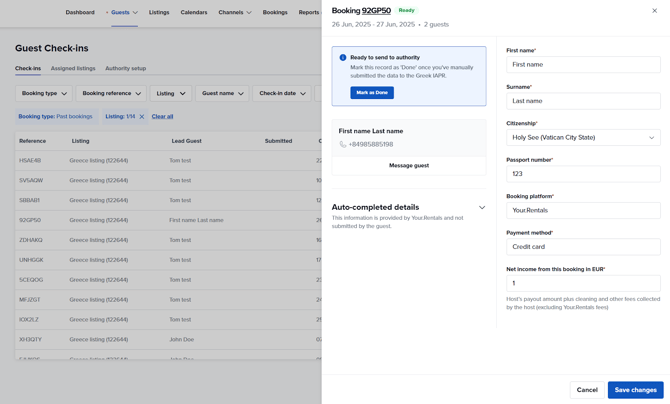The image size is (670, 404).
Task: Open Calendars in the top navigation
Action: tap(194, 12)
